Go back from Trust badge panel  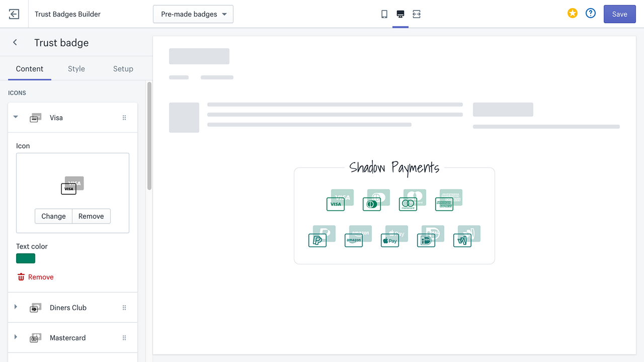pyautogui.click(x=15, y=43)
